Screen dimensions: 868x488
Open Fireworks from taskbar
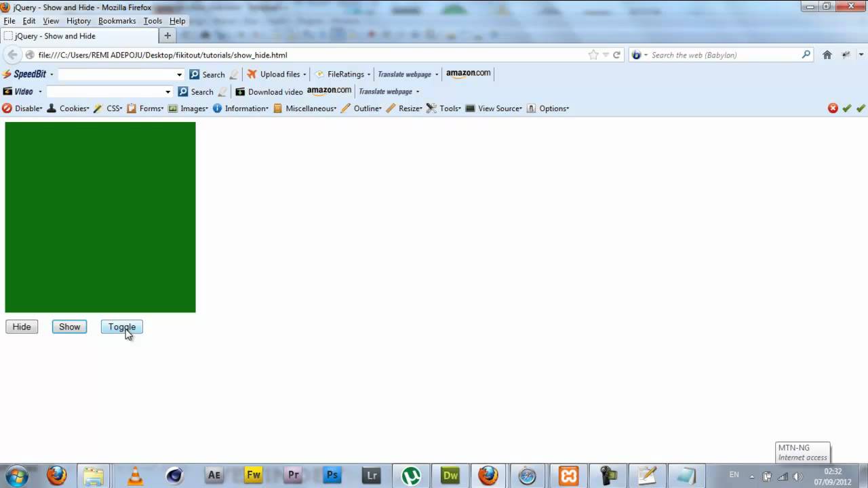pyautogui.click(x=254, y=476)
